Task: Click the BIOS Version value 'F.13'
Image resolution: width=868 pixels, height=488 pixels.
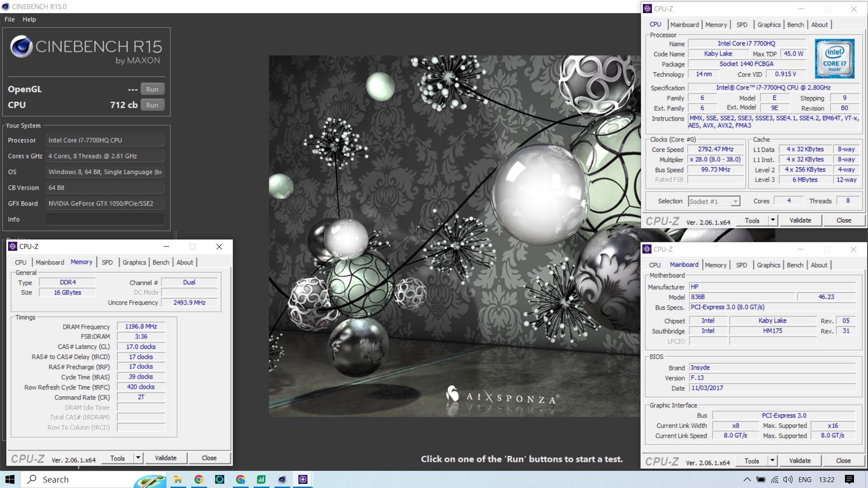Action: point(773,378)
